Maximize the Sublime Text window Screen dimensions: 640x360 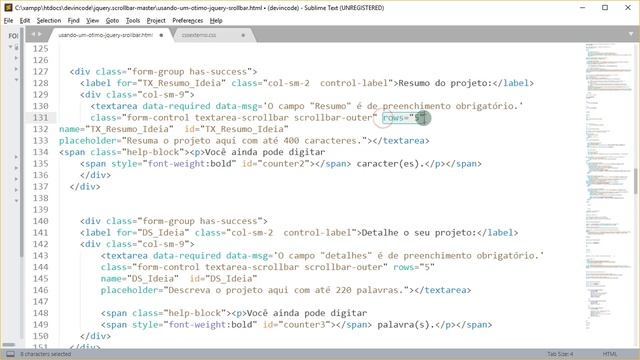pos(605,7)
